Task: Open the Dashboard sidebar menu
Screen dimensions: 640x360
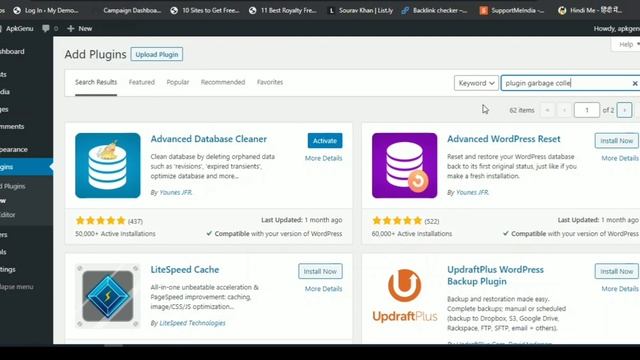Action: coord(12,52)
